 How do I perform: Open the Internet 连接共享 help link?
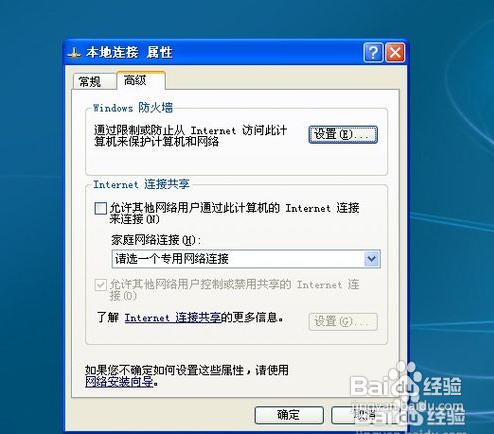coord(173,318)
